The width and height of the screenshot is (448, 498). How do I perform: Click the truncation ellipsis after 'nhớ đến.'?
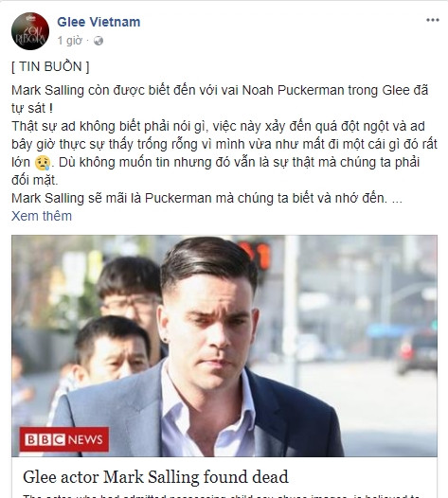[397, 200]
